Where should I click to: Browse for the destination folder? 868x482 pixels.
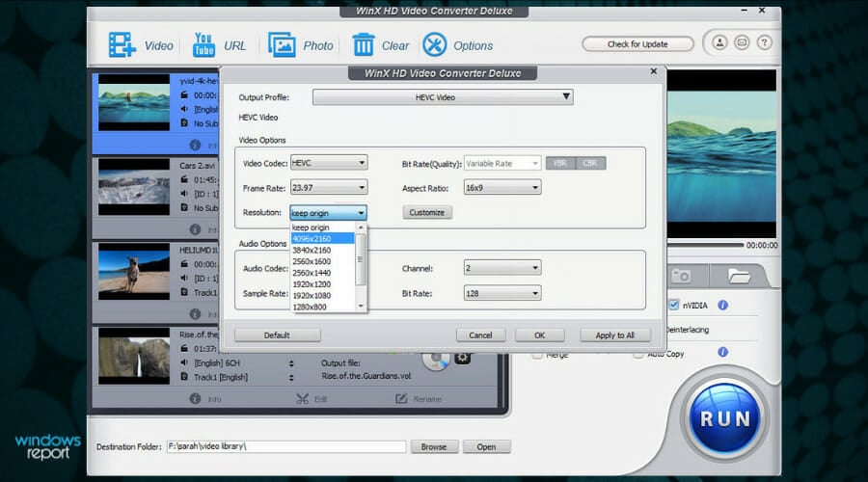pyautogui.click(x=434, y=446)
